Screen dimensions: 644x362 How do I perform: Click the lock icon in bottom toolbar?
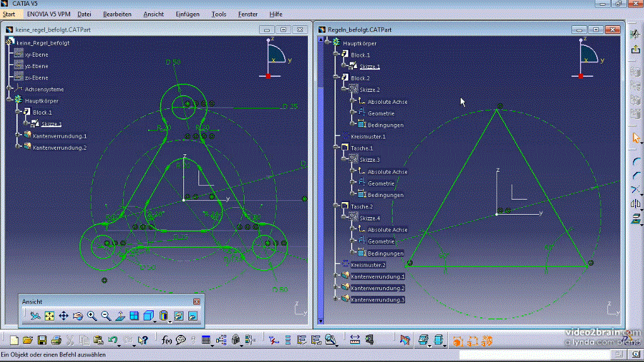pyautogui.click(x=236, y=340)
